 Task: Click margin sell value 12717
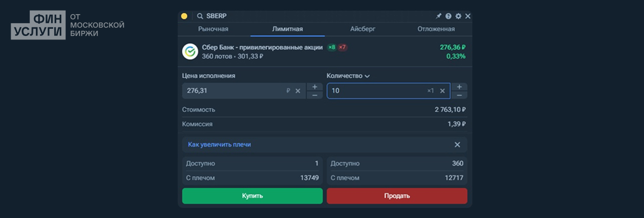click(x=454, y=178)
